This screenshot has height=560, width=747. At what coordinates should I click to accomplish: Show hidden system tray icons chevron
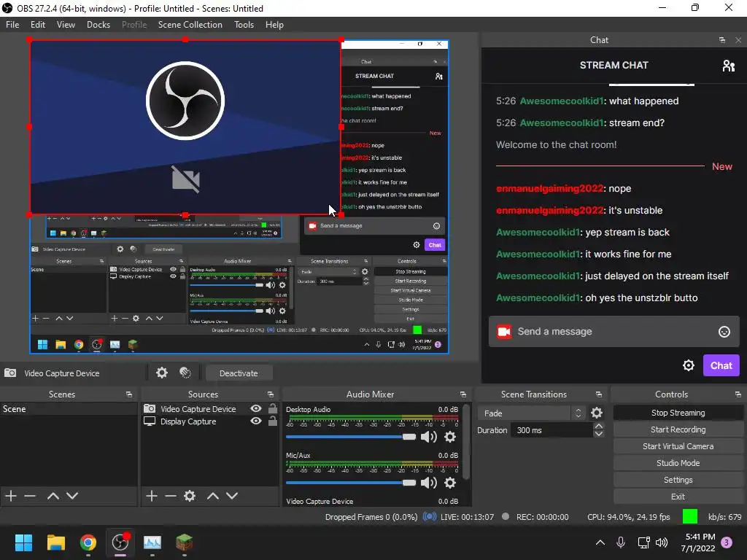(600, 542)
